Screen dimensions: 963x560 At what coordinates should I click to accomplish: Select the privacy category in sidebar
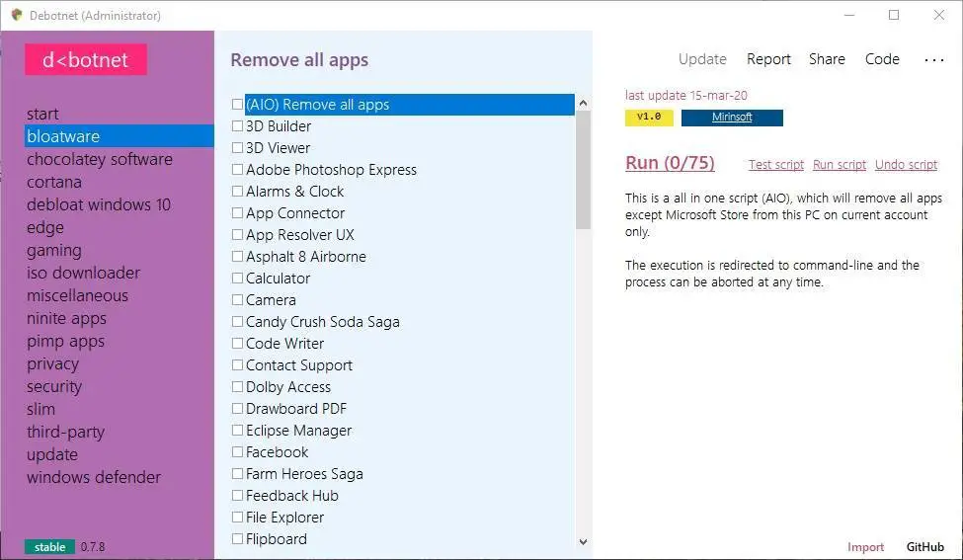(53, 363)
